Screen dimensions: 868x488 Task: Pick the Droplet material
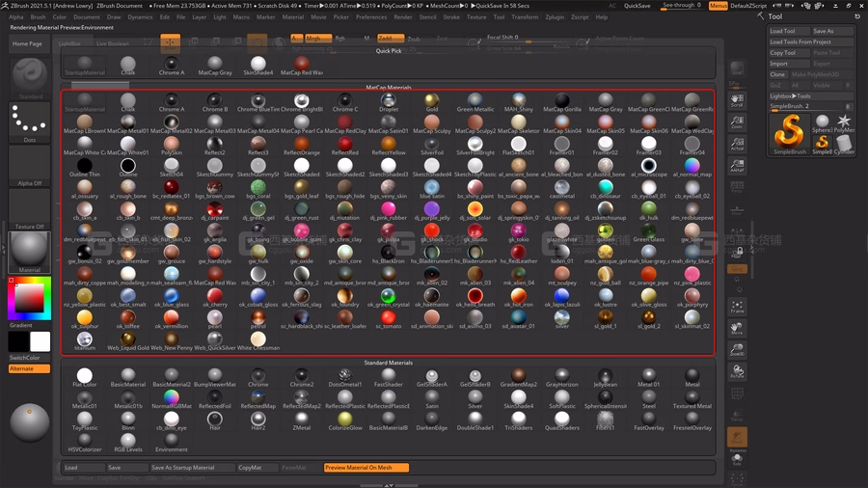[x=389, y=100]
